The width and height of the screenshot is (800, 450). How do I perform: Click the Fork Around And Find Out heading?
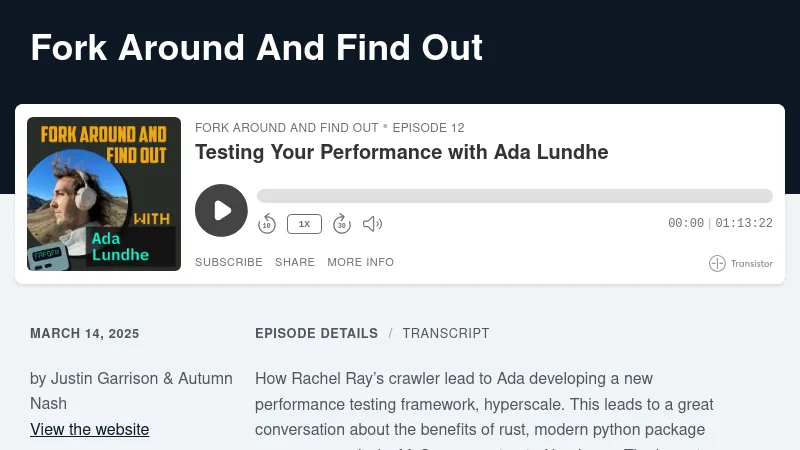257,47
